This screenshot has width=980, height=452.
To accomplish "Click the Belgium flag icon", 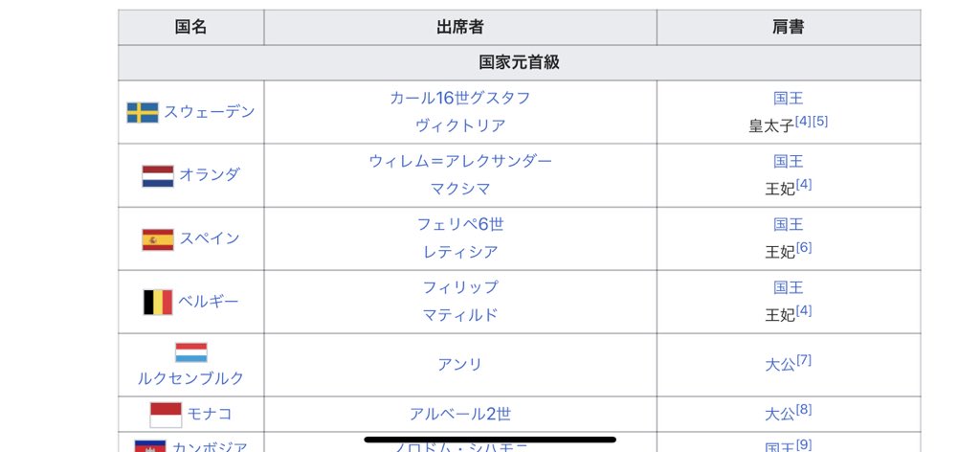I will coord(158,302).
